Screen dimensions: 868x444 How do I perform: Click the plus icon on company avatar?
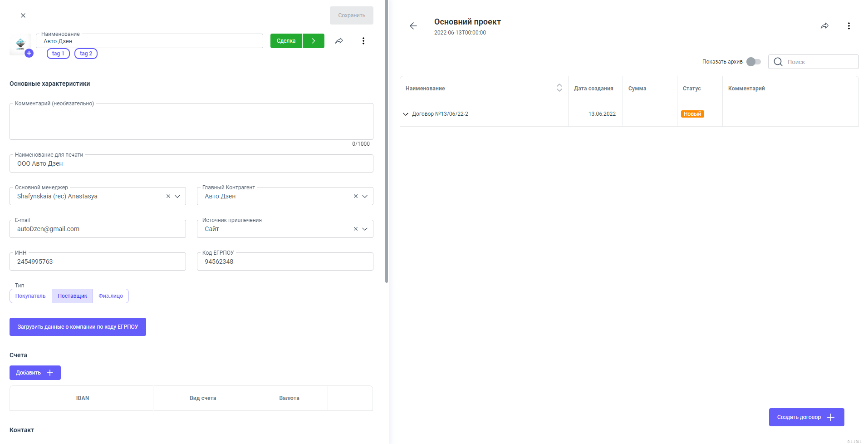(x=29, y=53)
